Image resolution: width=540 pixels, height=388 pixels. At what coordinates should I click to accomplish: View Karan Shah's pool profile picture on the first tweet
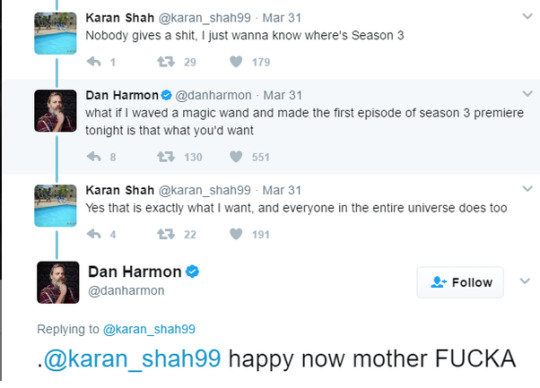click(55, 33)
